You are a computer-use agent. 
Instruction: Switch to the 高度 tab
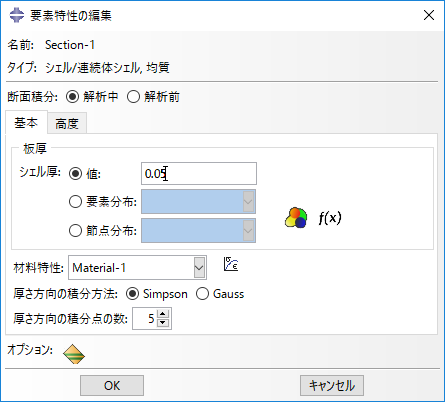67,124
